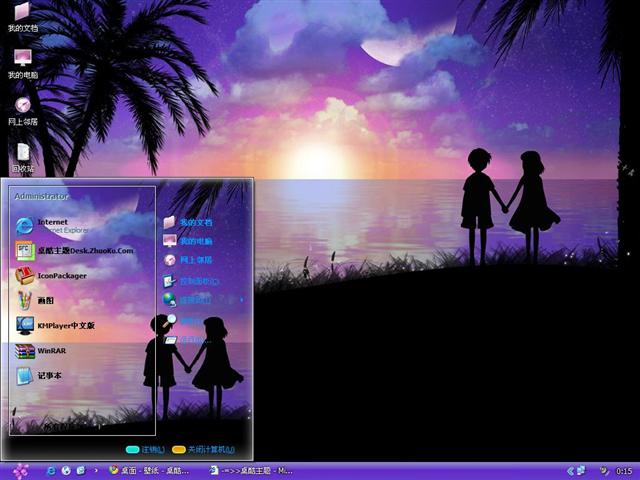The height and width of the screenshot is (480, 640).
Task: Launch Internet Explorer from the start menu
Action: pyautogui.click(x=52, y=226)
